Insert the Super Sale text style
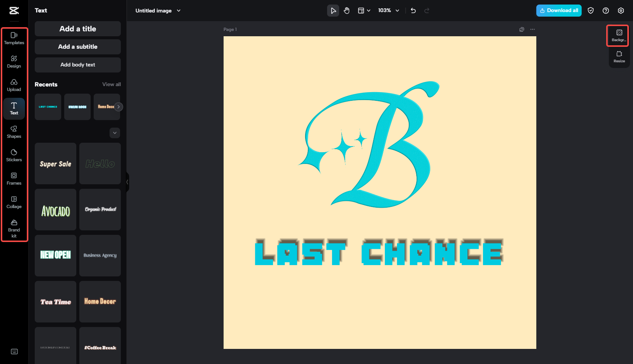633x364 pixels. [55, 163]
